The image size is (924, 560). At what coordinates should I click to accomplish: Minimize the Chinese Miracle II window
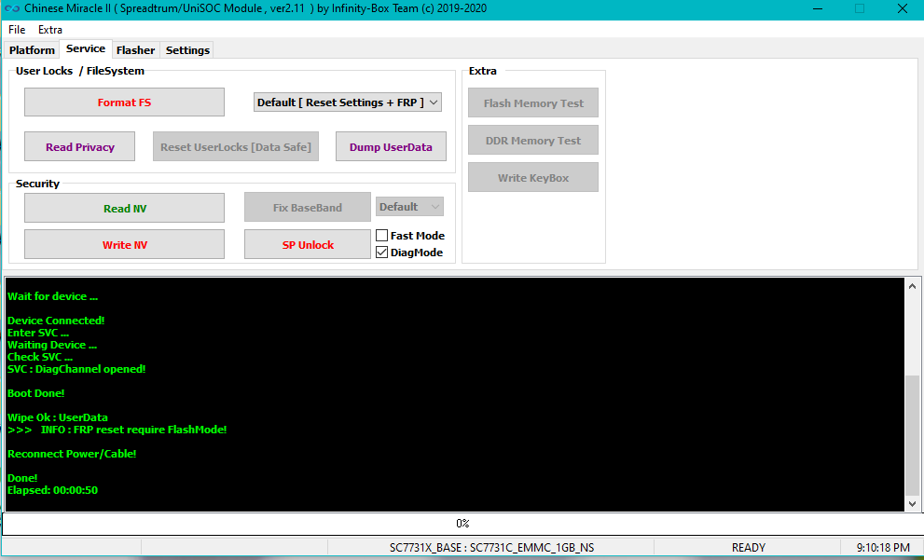pyautogui.click(x=817, y=8)
